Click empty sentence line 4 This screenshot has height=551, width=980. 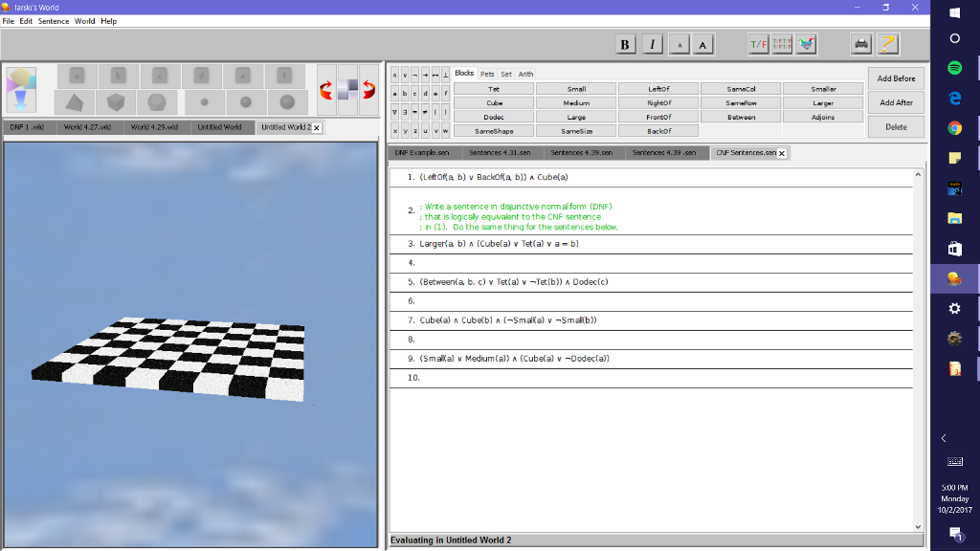tap(651, 263)
